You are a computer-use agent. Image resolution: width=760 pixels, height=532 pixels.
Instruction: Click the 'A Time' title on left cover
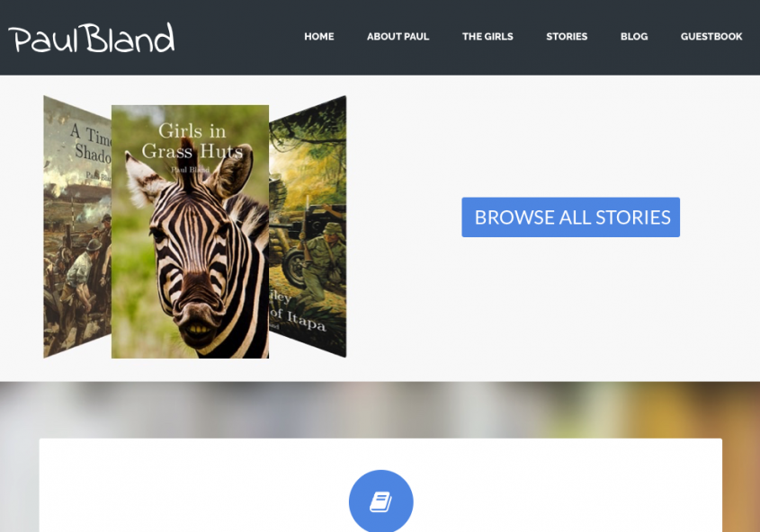click(91, 134)
